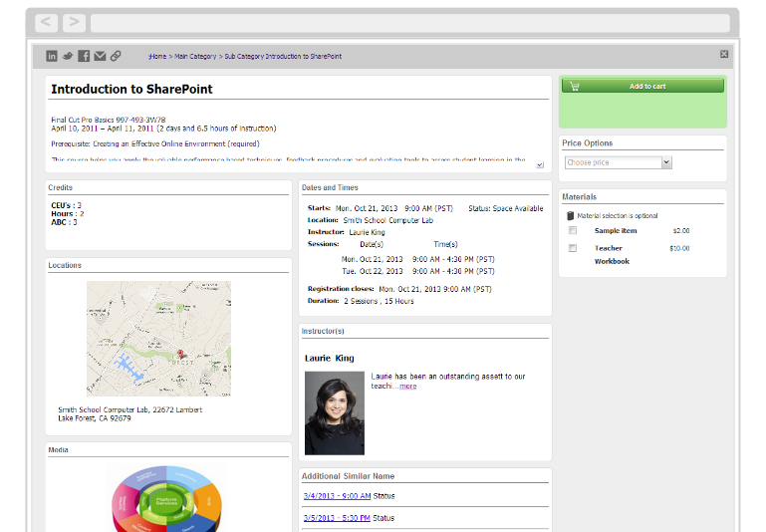Click the Smith School Computer Lab address
Screen dimensions: 766x532
point(129,413)
